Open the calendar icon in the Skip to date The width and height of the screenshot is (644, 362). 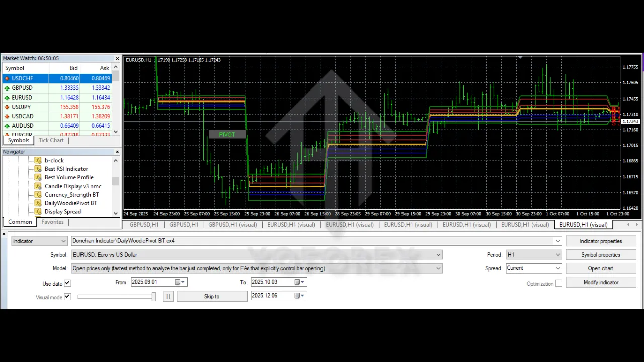[297, 296]
